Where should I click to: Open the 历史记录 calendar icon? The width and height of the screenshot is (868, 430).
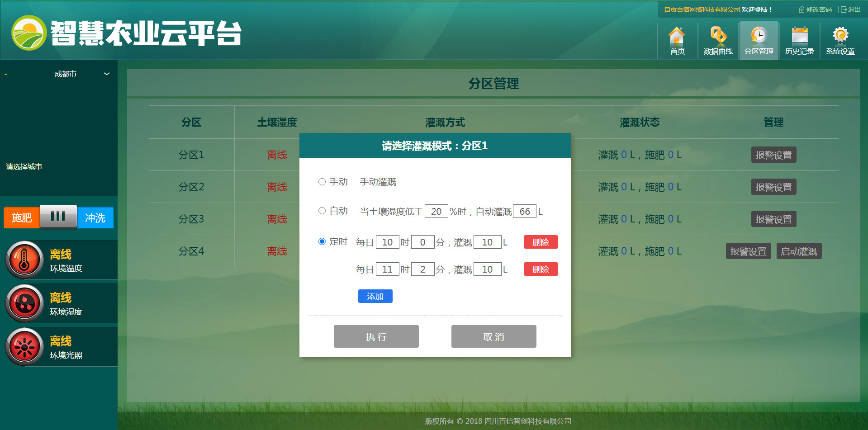pyautogui.click(x=799, y=41)
